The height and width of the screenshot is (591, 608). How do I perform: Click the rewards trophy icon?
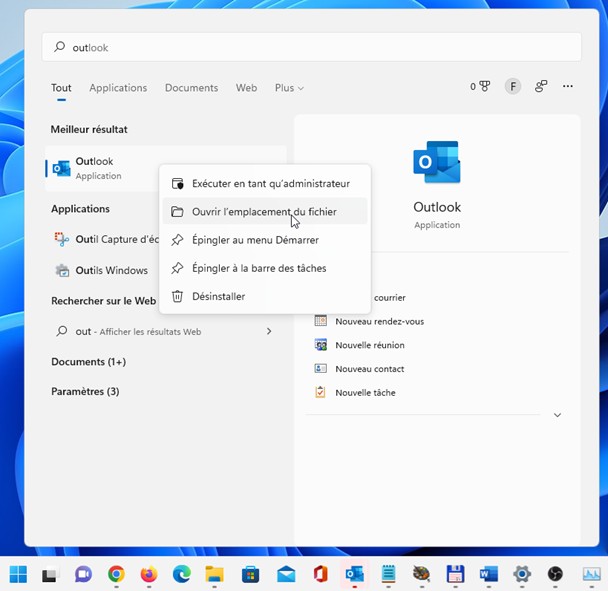(x=484, y=87)
